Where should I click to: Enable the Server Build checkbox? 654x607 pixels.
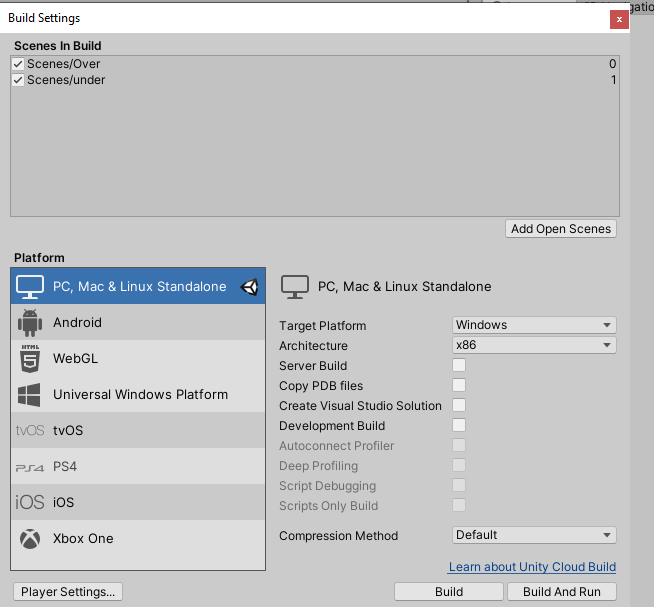(x=459, y=365)
